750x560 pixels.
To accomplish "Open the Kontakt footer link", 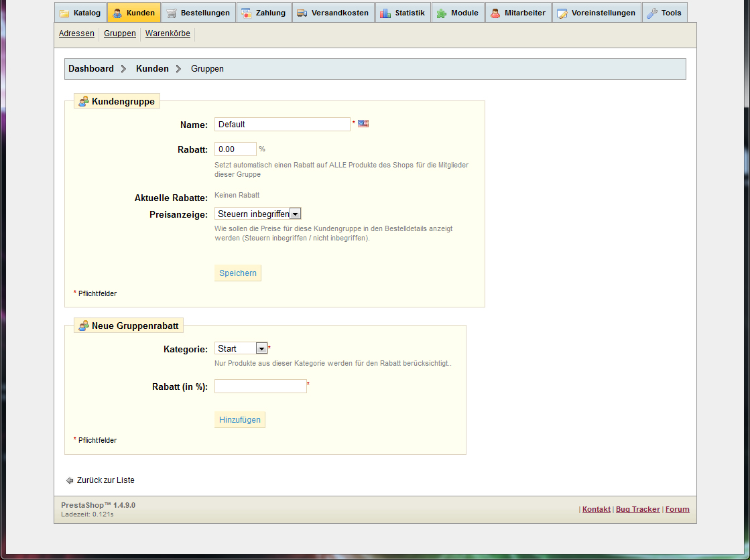I will pos(596,509).
